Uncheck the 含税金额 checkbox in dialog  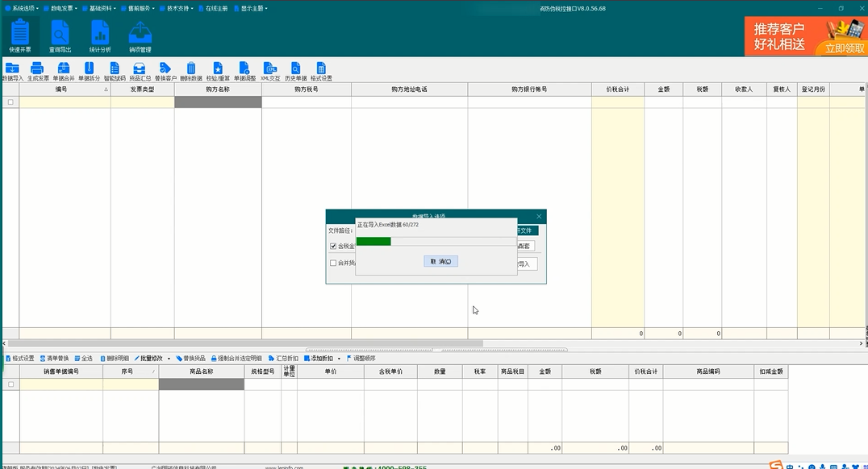pos(333,247)
